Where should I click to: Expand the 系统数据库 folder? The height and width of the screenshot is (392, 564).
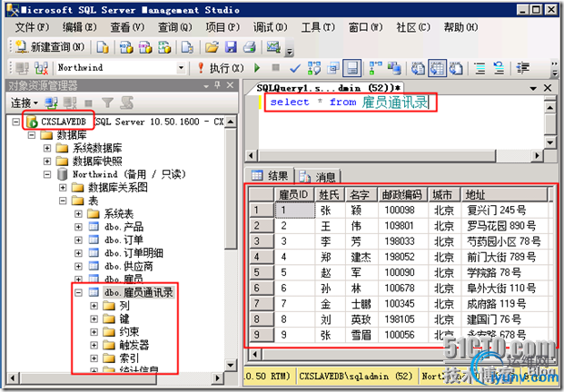click(x=47, y=148)
